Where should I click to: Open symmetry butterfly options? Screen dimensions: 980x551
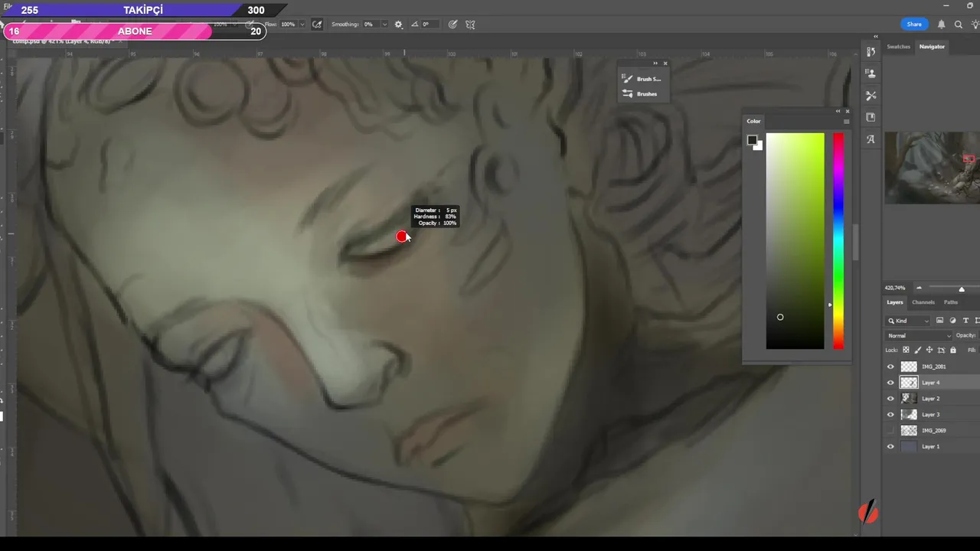click(x=470, y=24)
